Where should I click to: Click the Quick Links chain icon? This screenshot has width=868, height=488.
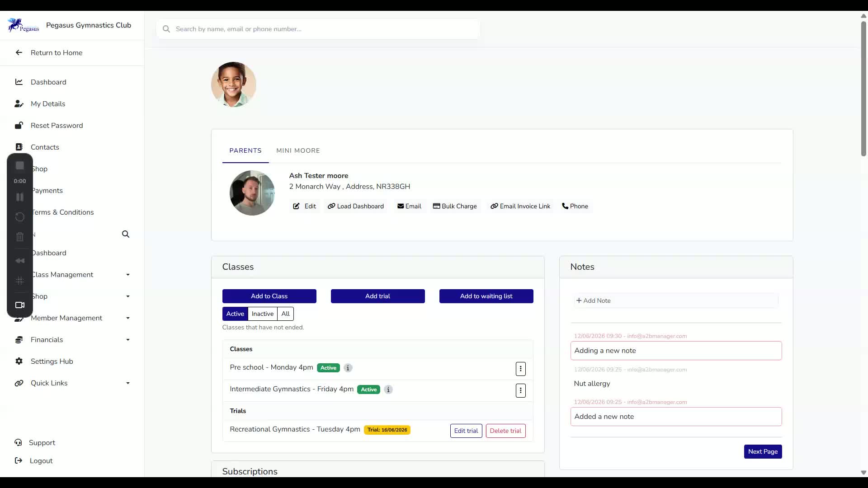(x=19, y=383)
